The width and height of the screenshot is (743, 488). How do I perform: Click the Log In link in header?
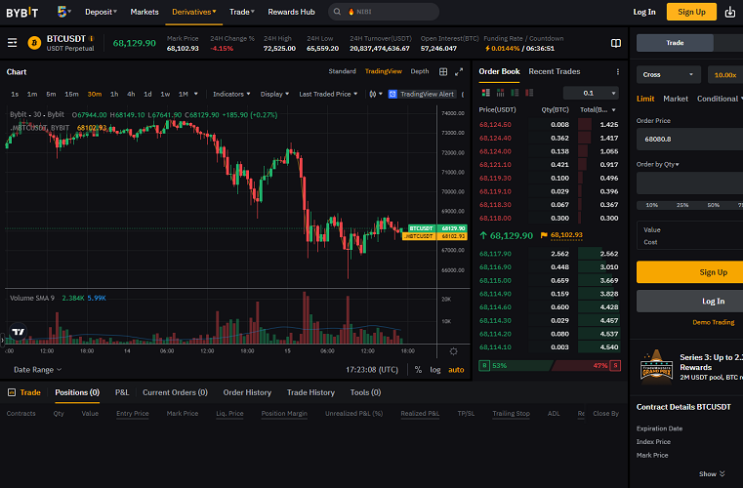[x=644, y=12]
